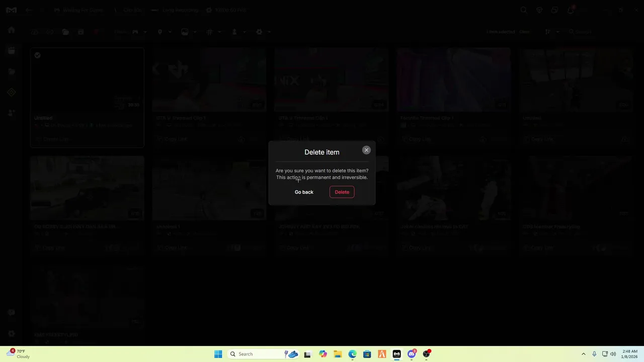The image size is (644, 362).
Task: Open the volume control tray icon
Action: pyautogui.click(x=613, y=354)
